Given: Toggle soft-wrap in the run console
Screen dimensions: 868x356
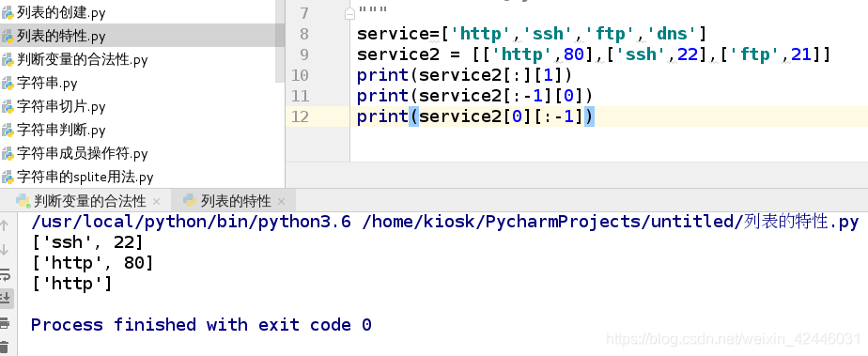Looking at the screenshot, I should coord(5,274).
